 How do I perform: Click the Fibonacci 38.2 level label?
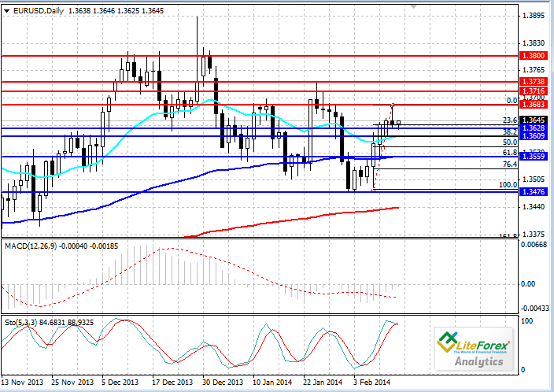(510, 132)
